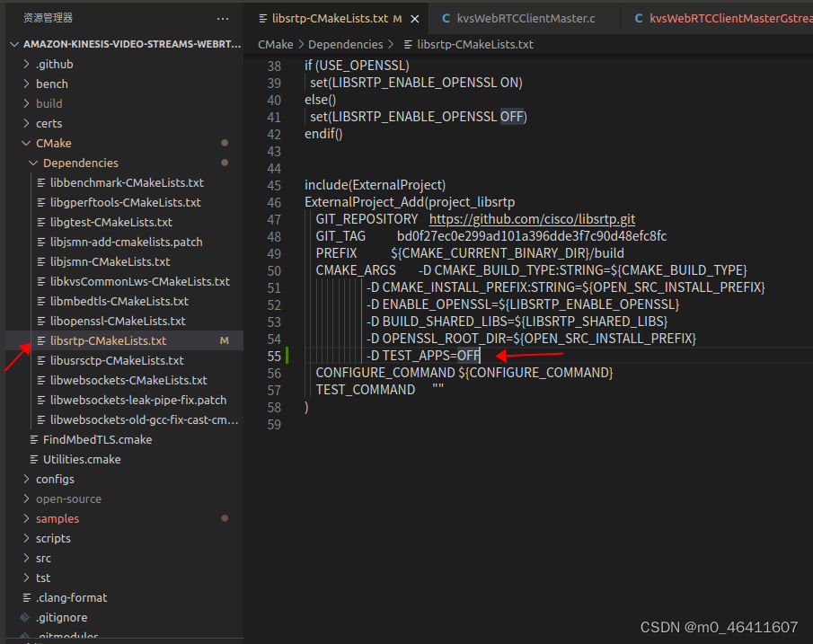This screenshot has width=813, height=644.
Task: Click the 资源管理器 explorer panel title
Action: (48, 18)
